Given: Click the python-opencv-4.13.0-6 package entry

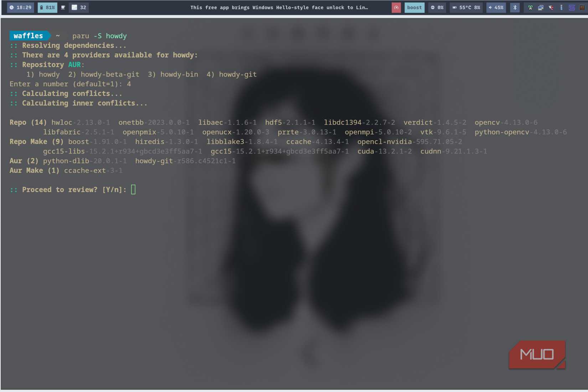Looking at the screenshot, I should point(521,132).
